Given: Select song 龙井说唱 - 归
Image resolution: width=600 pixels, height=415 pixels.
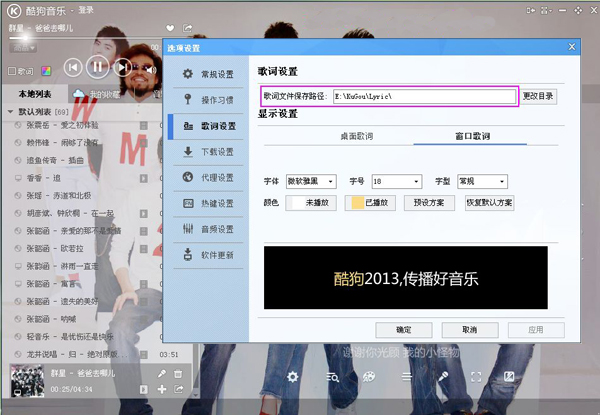Looking at the screenshot, I should coord(77,354).
